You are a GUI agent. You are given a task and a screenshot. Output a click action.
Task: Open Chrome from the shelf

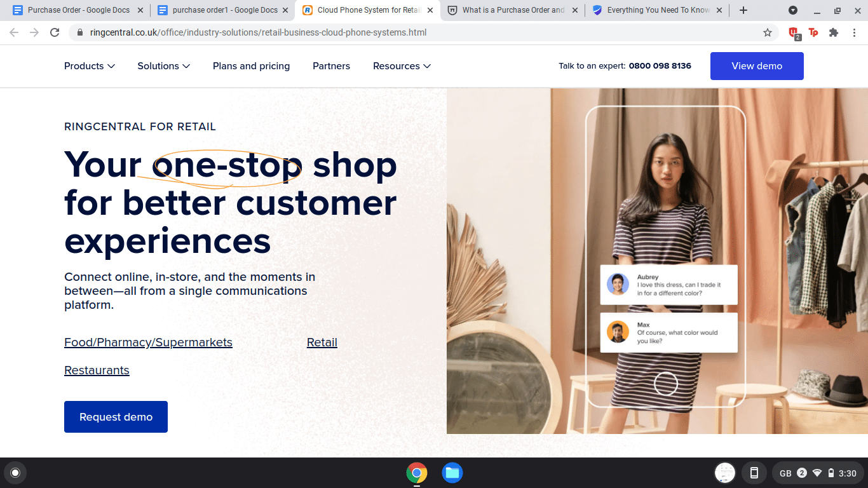point(417,473)
